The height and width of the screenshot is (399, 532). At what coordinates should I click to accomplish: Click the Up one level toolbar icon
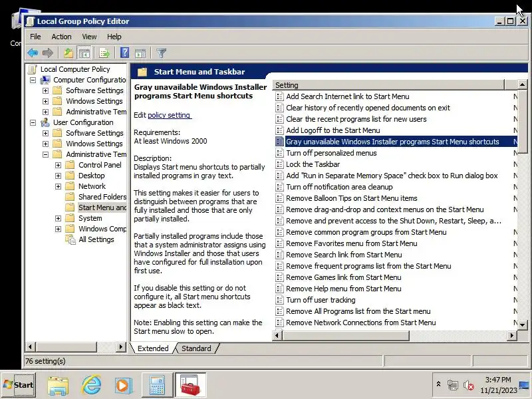tap(68, 53)
